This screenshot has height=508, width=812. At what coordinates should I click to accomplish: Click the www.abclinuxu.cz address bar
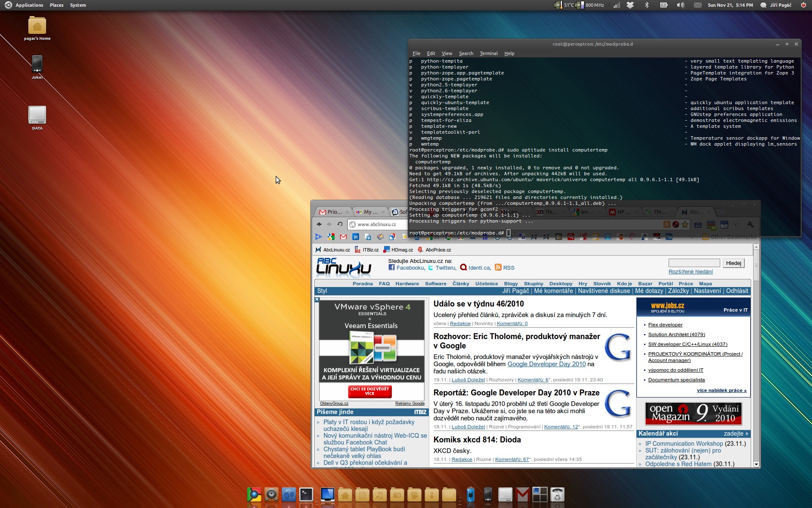[x=378, y=224]
